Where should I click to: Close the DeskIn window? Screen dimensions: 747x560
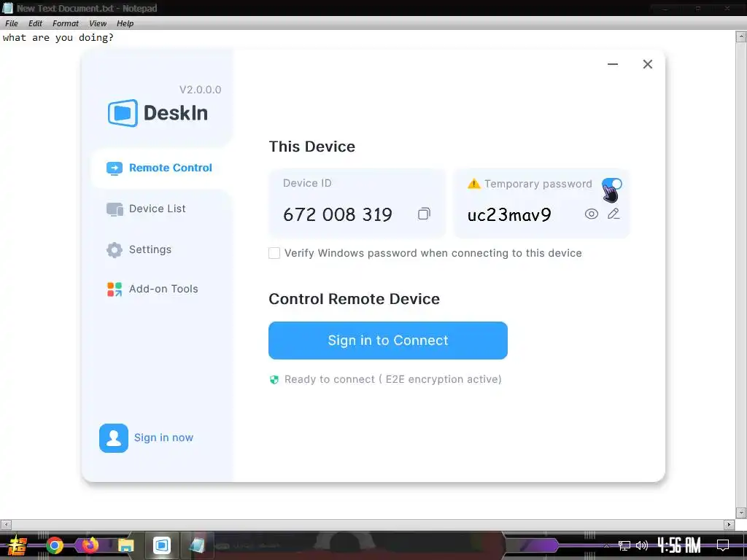pos(648,64)
